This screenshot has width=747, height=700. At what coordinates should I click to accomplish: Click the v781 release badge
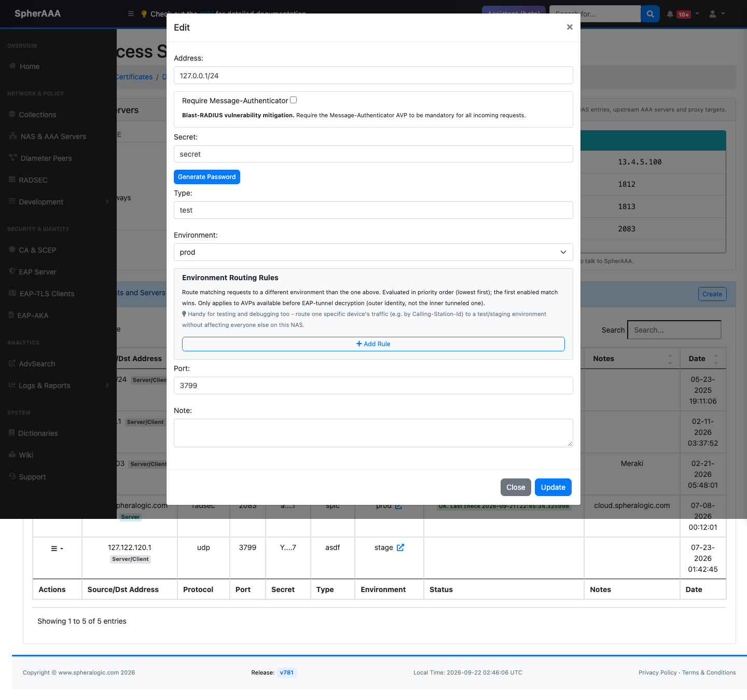click(287, 672)
